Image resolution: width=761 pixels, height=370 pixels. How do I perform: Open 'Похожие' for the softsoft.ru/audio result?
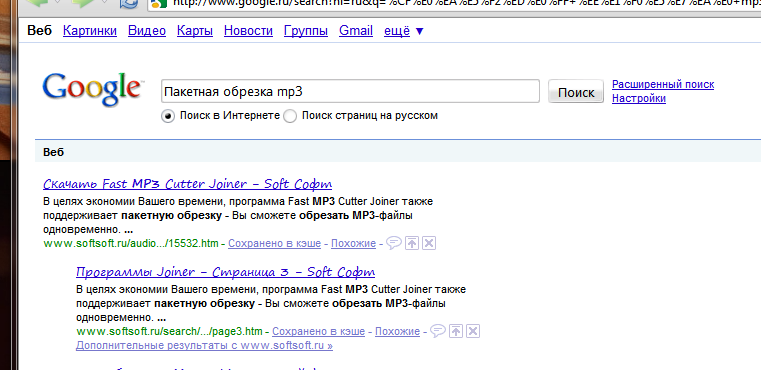353,243
